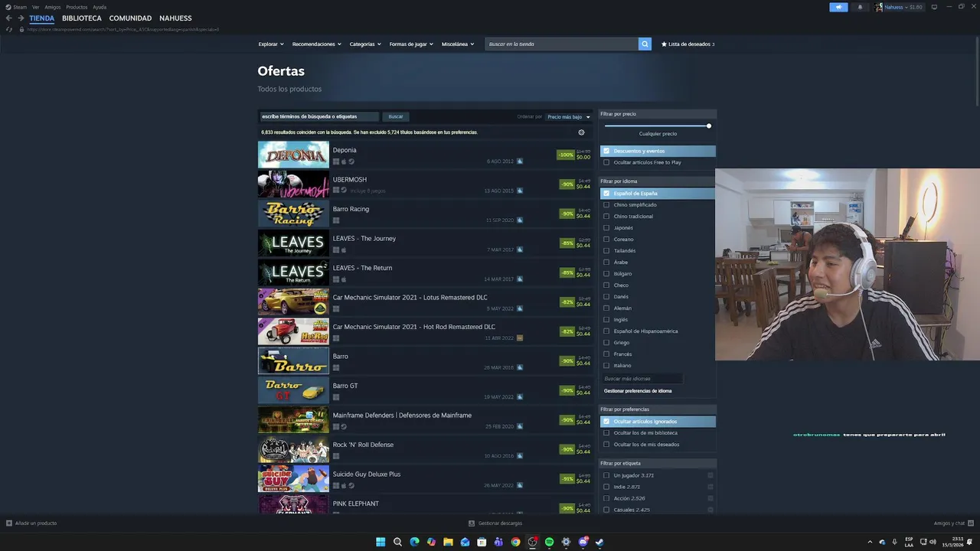Open Barro Racing game title
The width and height of the screenshot is (980, 551).
[351, 209]
